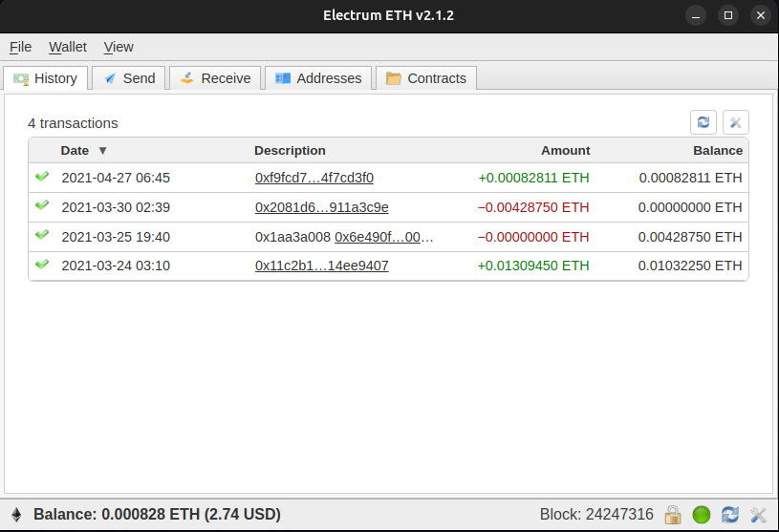Click the status bar sync refresh icon
Screen dimensions: 779x532
coord(730,515)
